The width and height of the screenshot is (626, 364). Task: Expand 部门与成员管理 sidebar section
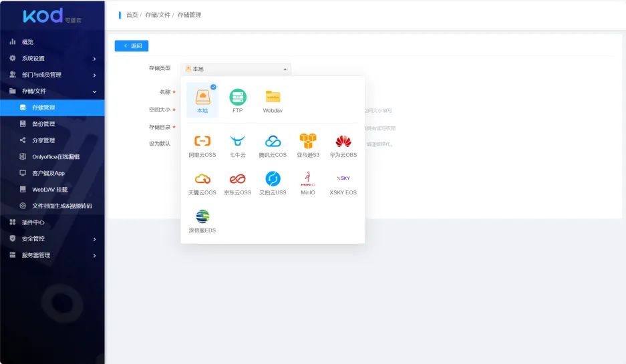pos(52,75)
